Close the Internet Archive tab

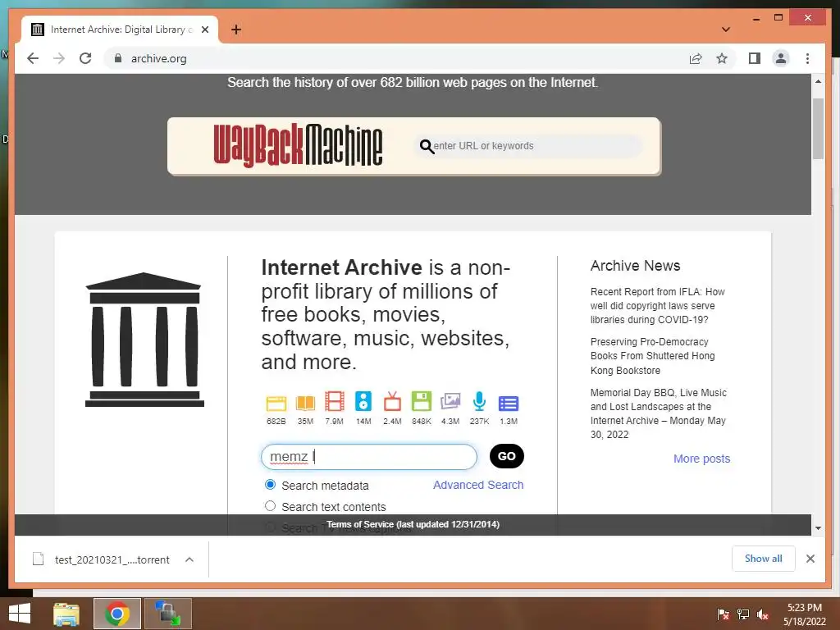(205, 30)
